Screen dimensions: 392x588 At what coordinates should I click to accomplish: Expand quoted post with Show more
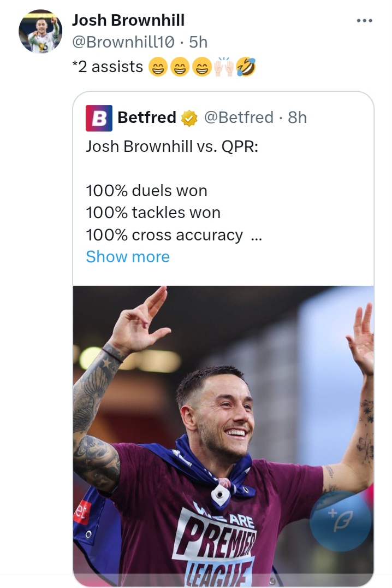[x=128, y=257]
